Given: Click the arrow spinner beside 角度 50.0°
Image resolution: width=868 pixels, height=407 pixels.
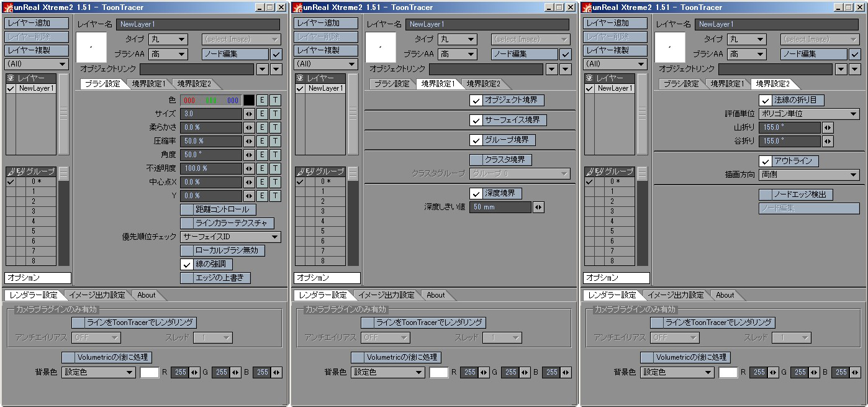Looking at the screenshot, I should point(249,155).
